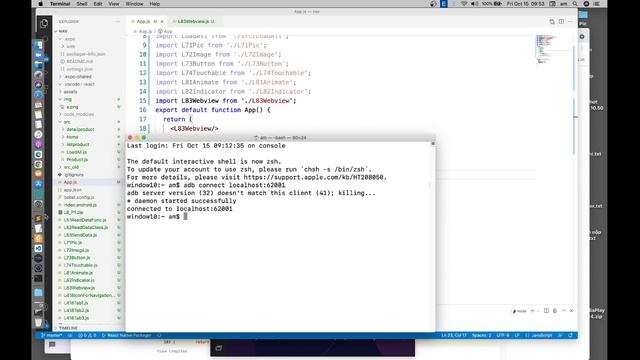Open the Terminal app menu
Screen dimensions: 640x360
(60, 4)
